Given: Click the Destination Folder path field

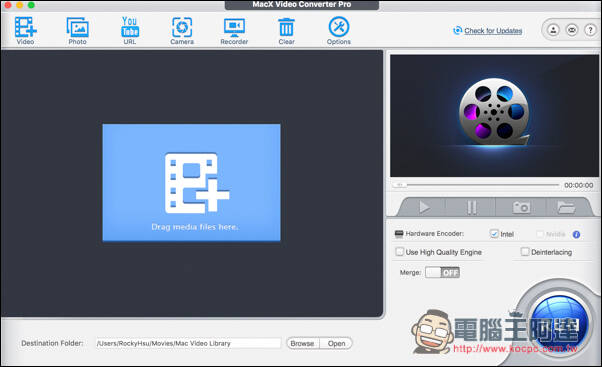Looking at the screenshot, I should tap(188, 343).
